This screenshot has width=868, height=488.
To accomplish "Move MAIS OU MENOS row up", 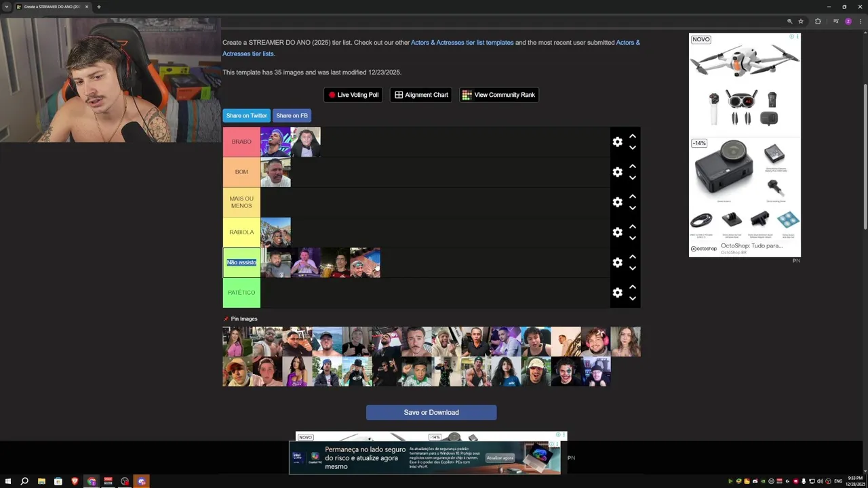I will pyautogui.click(x=632, y=196).
